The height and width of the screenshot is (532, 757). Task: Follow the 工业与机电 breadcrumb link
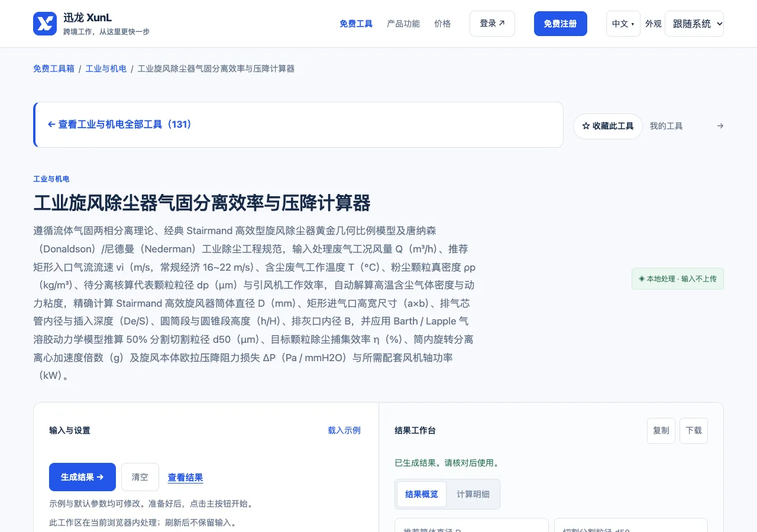[x=106, y=69]
